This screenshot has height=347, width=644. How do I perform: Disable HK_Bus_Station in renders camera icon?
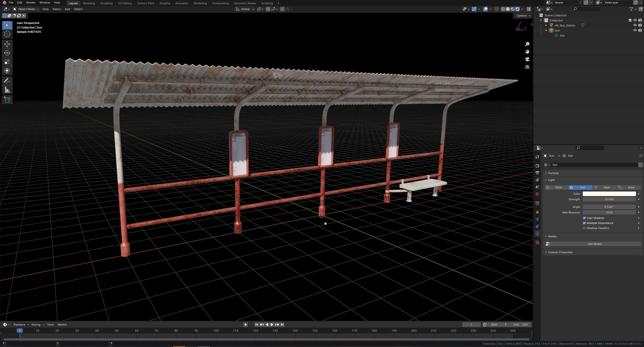tap(640, 25)
